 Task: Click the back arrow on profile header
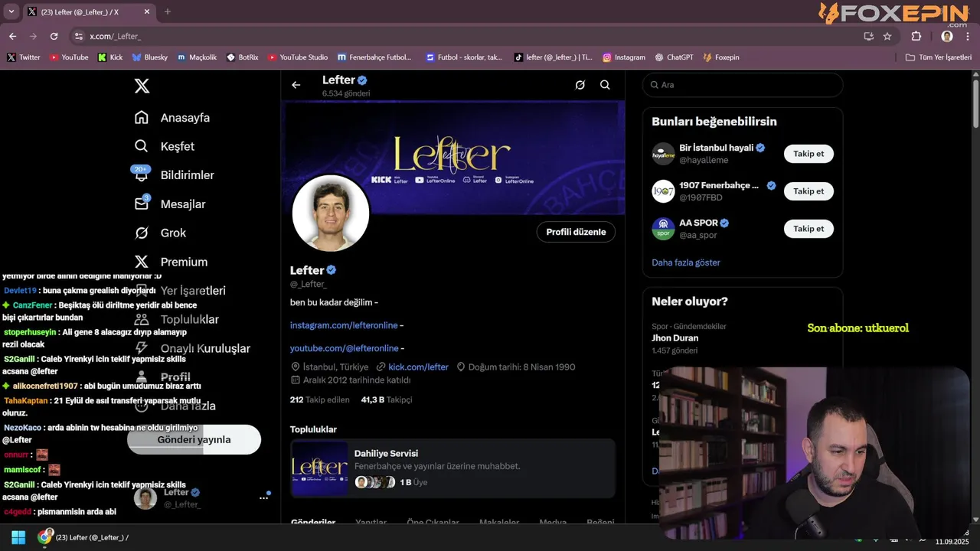(x=296, y=85)
